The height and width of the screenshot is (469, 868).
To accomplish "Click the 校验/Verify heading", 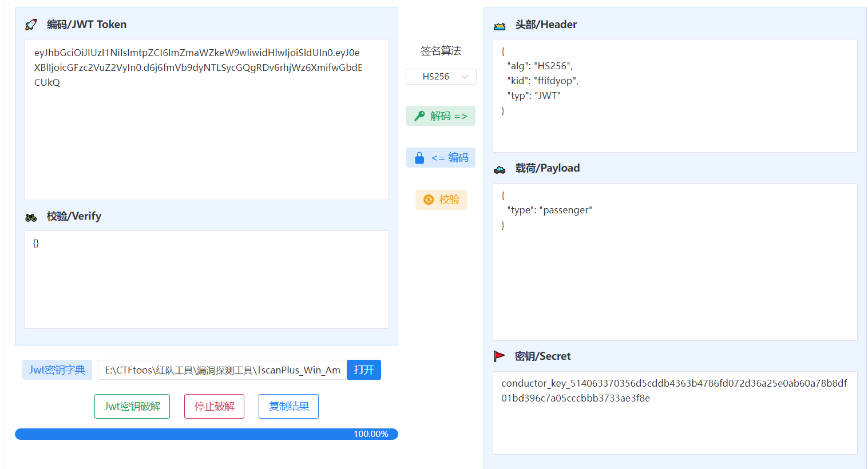I will (x=74, y=216).
